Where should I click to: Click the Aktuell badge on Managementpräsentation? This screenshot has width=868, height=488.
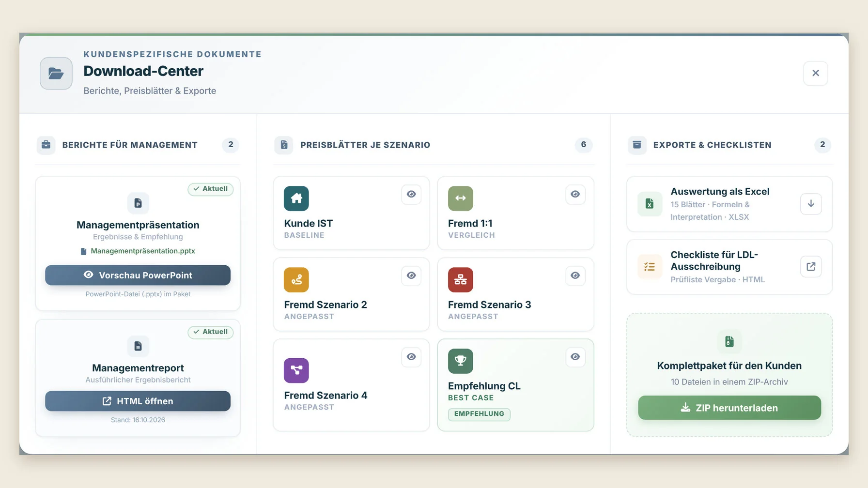[x=211, y=189]
